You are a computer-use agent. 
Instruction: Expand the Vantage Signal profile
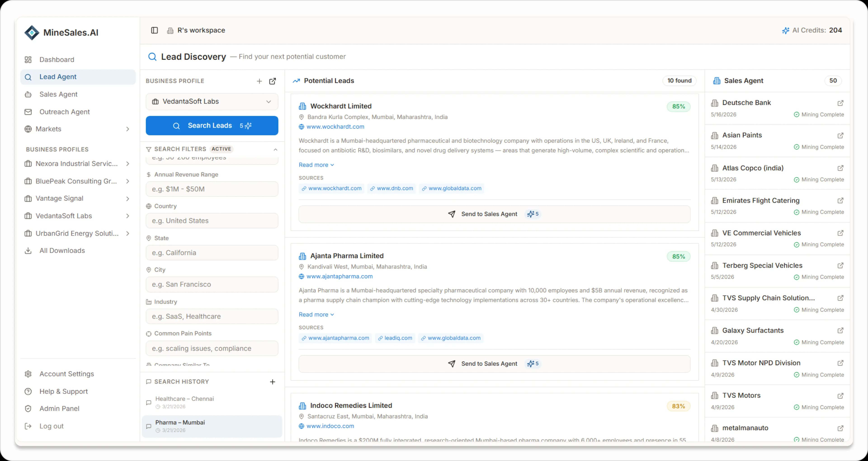click(128, 198)
